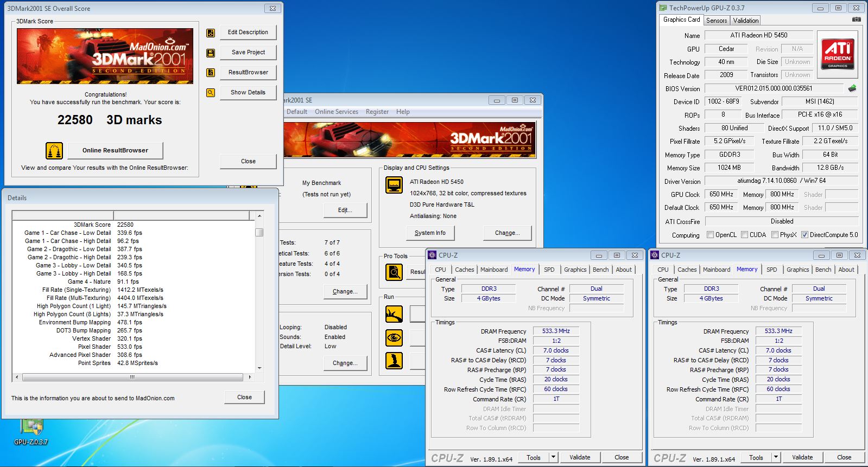The height and width of the screenshot is (467, 868).
Task: Toggle the DirectCompute 5.0 checkbox
Action: click(x=804, y=235)
